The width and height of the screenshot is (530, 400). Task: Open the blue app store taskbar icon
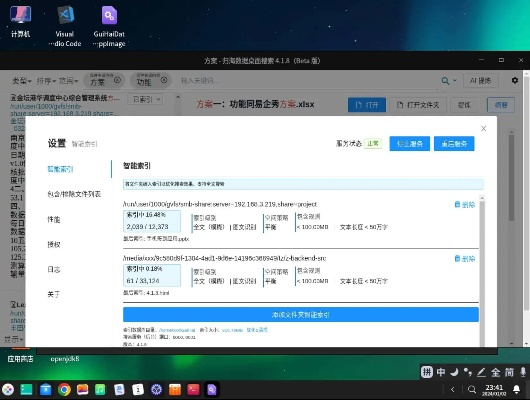[x=45, y=390]
